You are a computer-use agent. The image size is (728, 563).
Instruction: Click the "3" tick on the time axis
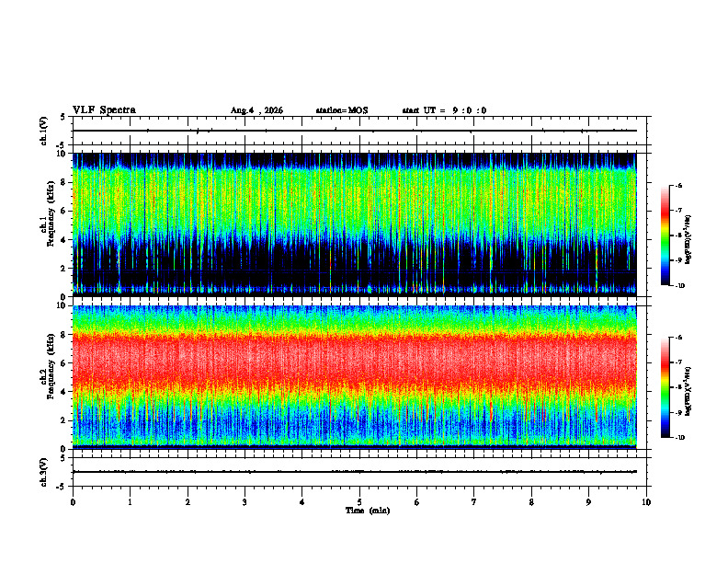click(x=245, y=502)
